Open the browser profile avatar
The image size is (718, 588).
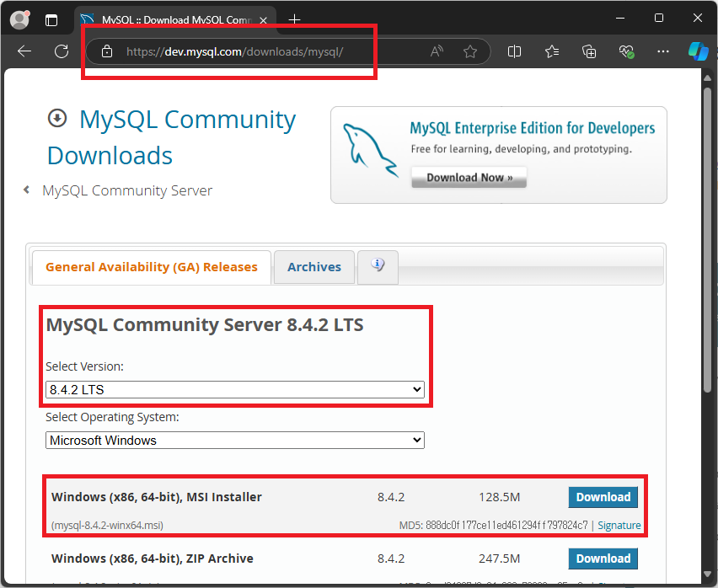point(19,19)
